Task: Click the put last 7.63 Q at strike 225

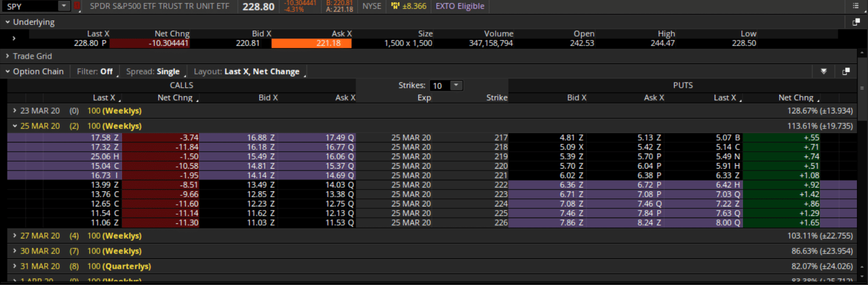Action: click(729, 213)
